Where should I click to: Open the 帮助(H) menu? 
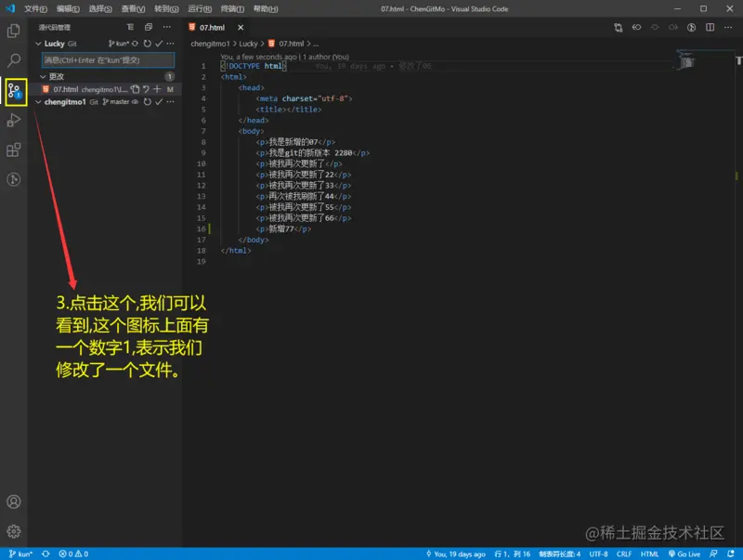pyautogui.click(x=266, y=9)
